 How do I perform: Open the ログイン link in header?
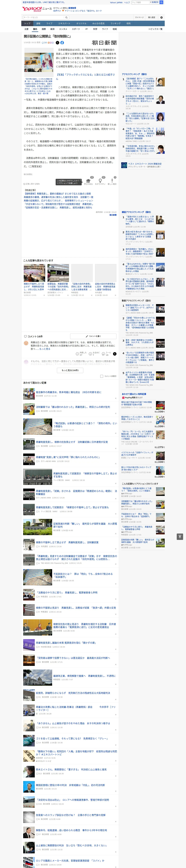[x=57, y=11]
